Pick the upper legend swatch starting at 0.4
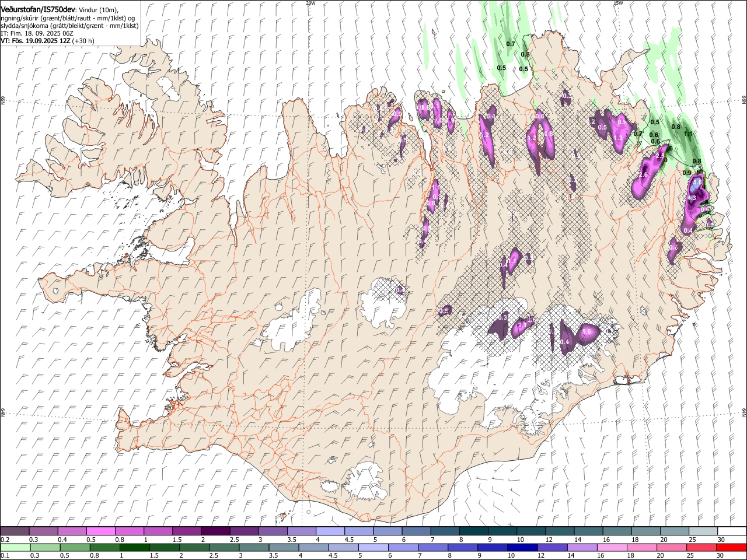Viewport: 747px width, 560px height. [72, 531]
